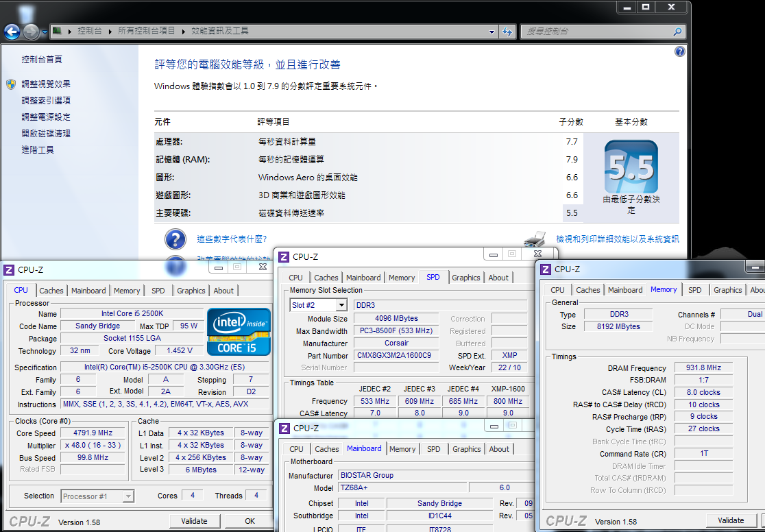Click Validate in the Memory window
This screenshot has width=765, height=532.
tap(731, 520)
